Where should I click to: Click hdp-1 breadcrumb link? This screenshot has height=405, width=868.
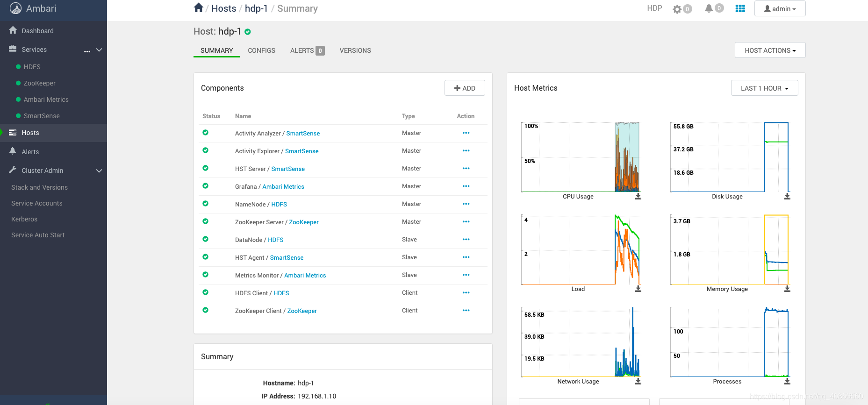[256, 8]
